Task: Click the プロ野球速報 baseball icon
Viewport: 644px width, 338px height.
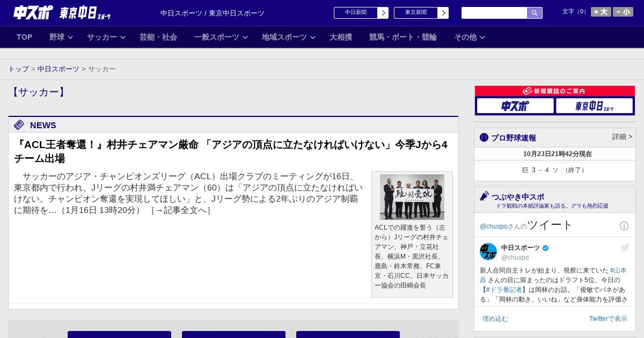Action: point(484,137)
